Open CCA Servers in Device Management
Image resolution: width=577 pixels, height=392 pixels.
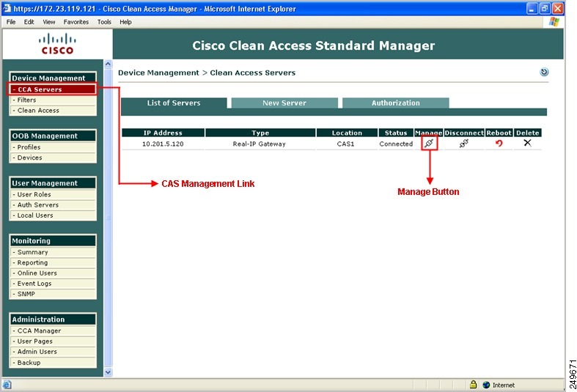click(52, 89)
